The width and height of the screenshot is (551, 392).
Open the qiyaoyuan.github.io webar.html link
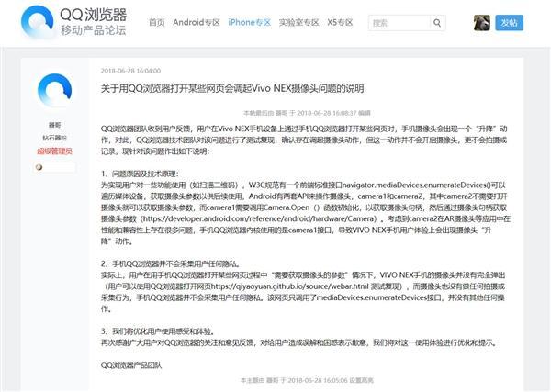290,286
